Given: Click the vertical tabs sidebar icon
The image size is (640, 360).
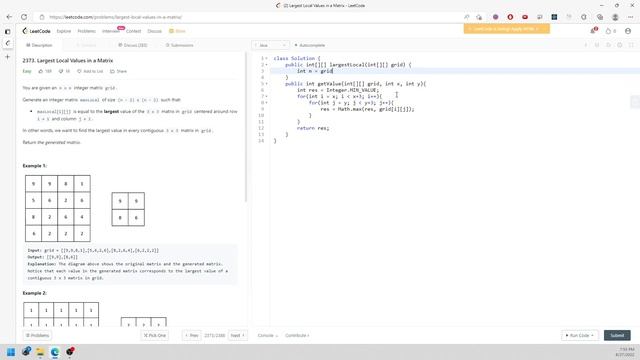Looking at the screenshot, I should [7, 31].
